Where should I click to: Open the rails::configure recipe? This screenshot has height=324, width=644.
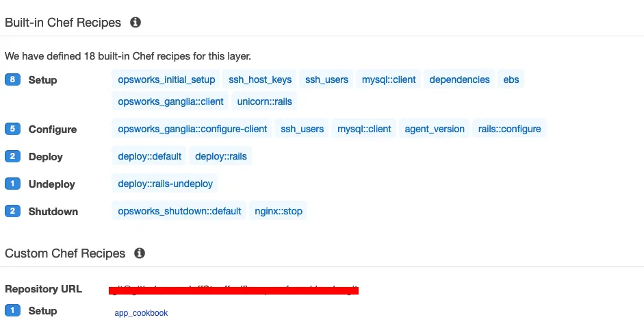point(509,129)
